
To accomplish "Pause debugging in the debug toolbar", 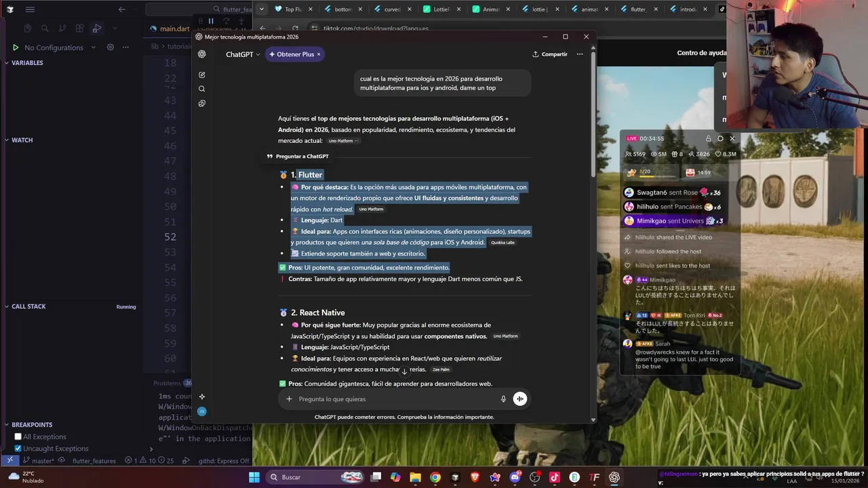I will 211,21.
